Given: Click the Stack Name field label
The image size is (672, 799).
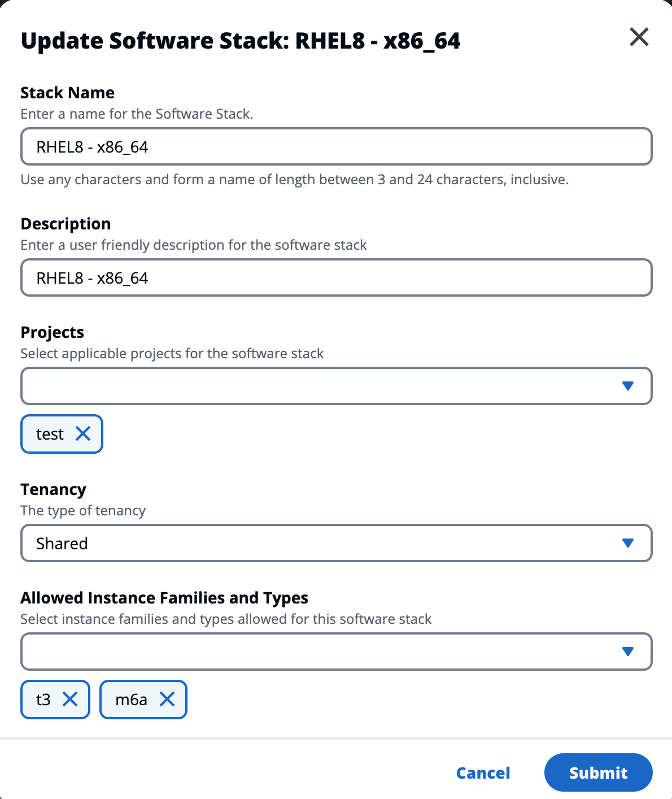Looking at the screenshot, I should pos(67,93).
